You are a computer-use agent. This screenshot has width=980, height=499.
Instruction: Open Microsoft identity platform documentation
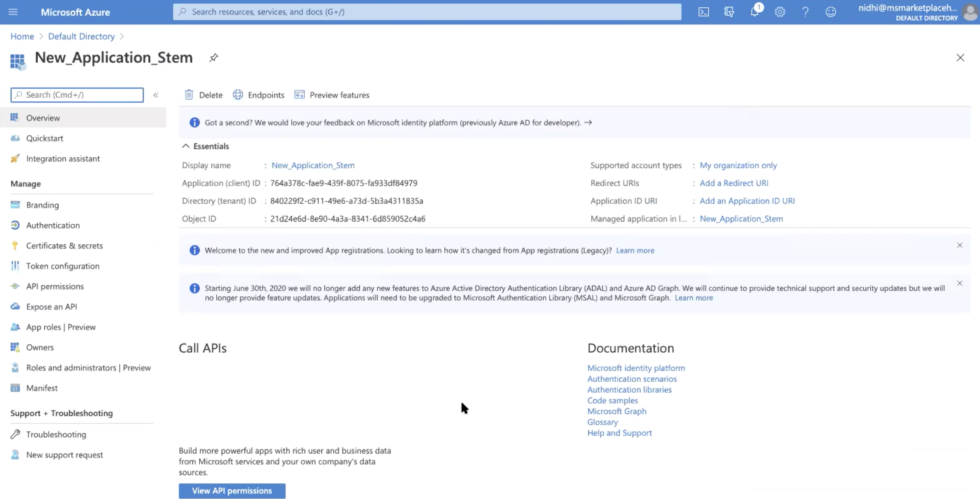636,368
